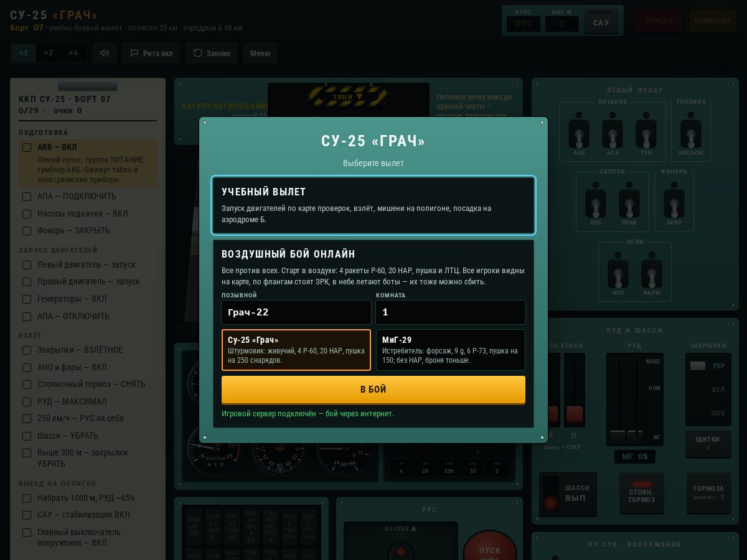
Task: Click the right fuel stop-valve slider П
Action: [574, 390]
